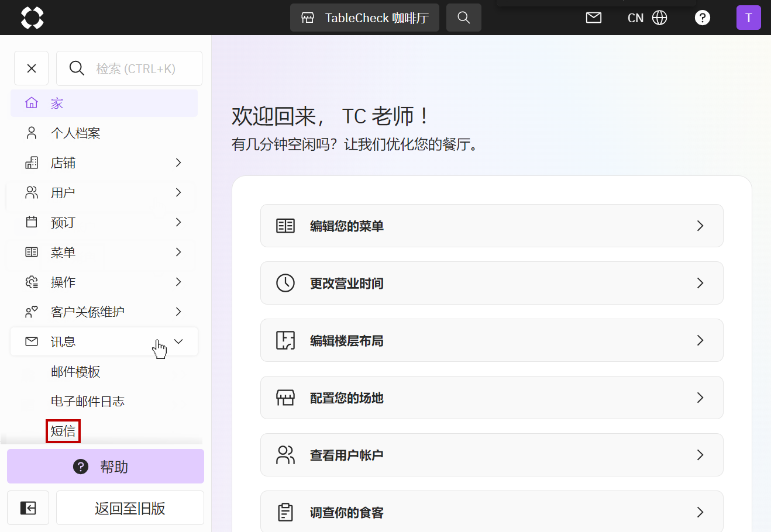771x532 pixels.
Task: Open the 配置您的场地 card
Action: [x=492, y=398]
